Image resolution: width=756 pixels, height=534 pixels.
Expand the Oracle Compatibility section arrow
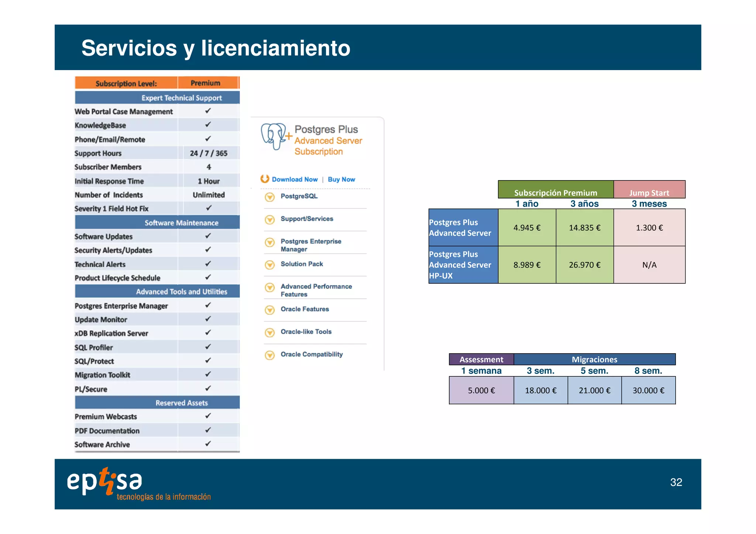(x=270, y=355)
